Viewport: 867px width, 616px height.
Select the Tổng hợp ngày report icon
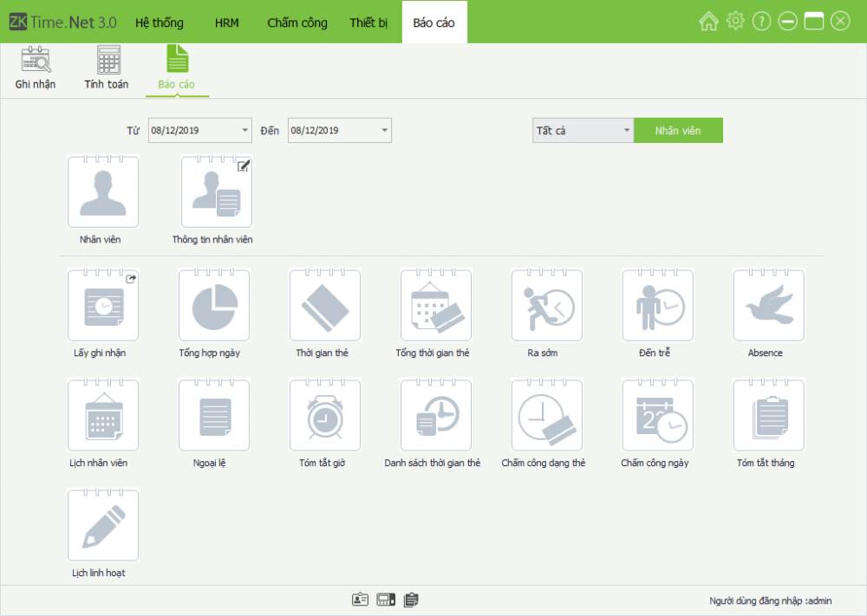pyautogui.click(x=214, y=305)
